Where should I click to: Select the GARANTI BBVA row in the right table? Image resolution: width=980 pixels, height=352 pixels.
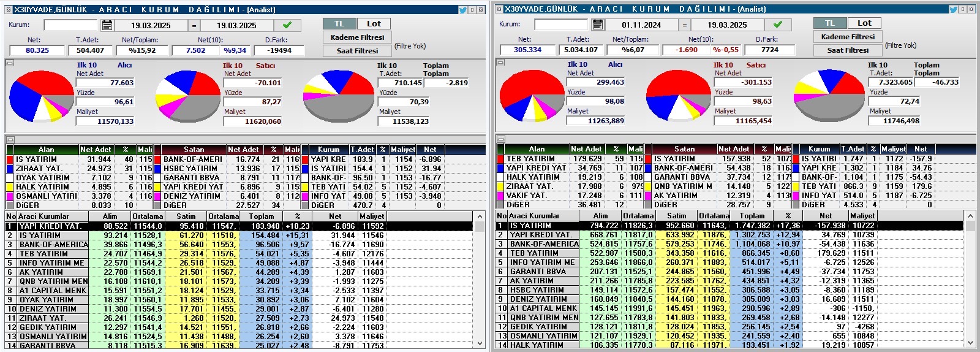click(729, 271)
